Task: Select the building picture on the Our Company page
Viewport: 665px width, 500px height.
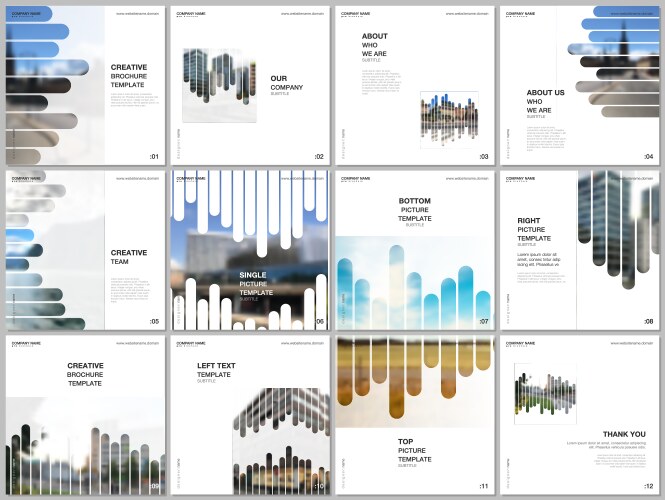Action: pyautogui.click(x=219, y=84)
